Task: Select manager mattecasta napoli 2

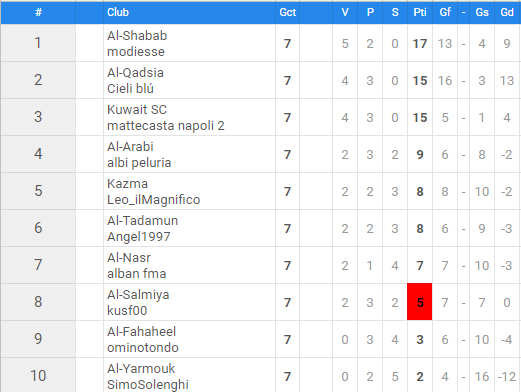Action: (x=166, y=126)
